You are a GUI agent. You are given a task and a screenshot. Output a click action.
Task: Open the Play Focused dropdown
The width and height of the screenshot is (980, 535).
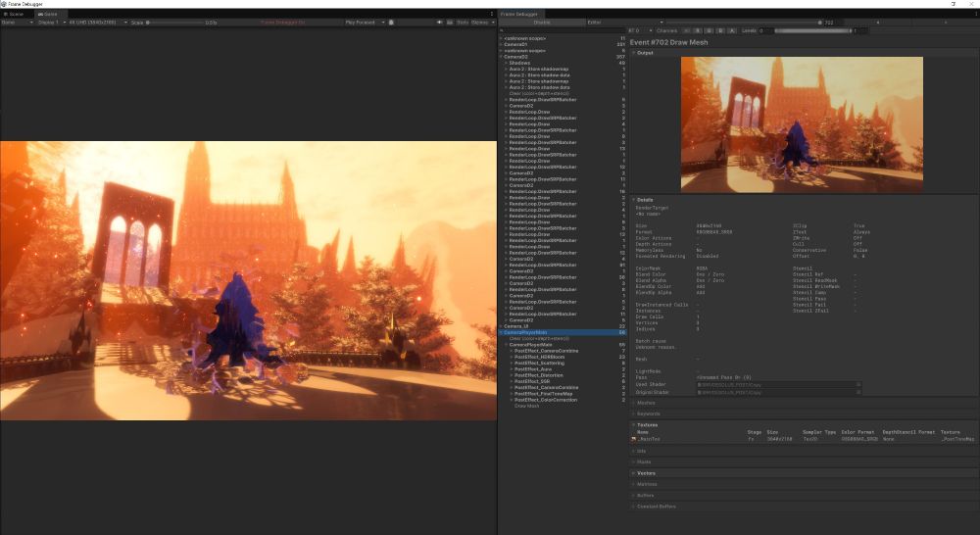coord(365,22)
